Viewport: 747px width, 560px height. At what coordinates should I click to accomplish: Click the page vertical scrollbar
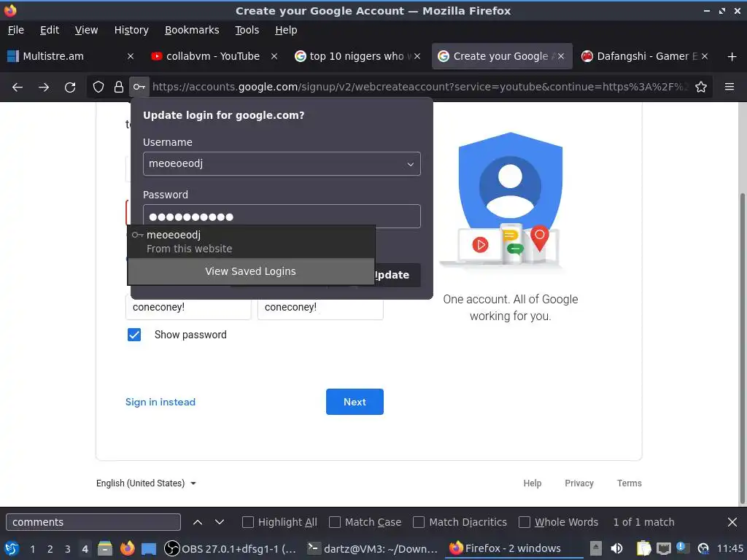click(743, 348)
